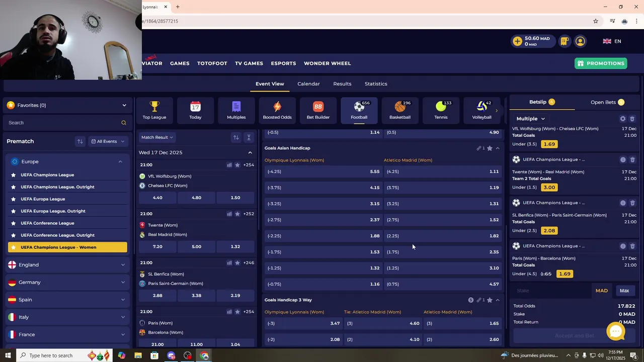
Task: Expand the Germany leagues list
Action: click(67, 283)
